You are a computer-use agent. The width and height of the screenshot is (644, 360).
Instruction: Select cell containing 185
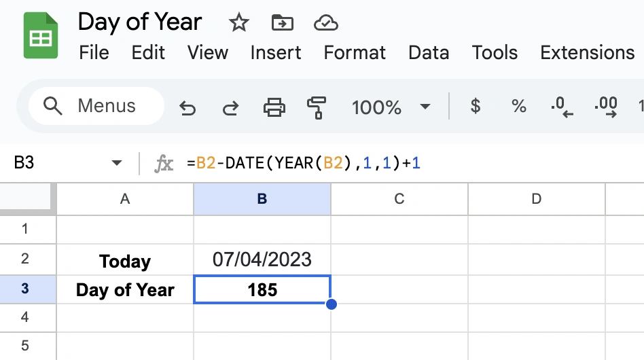click(262, 289)
